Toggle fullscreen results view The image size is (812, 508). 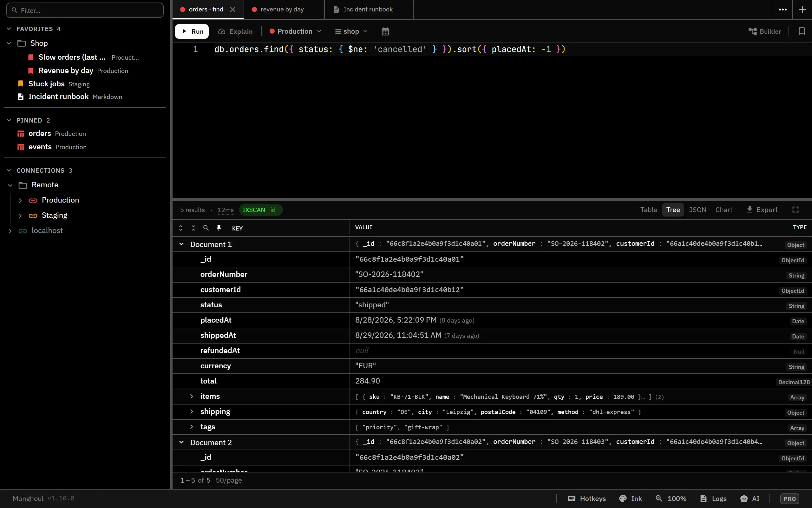click(796, 210)
